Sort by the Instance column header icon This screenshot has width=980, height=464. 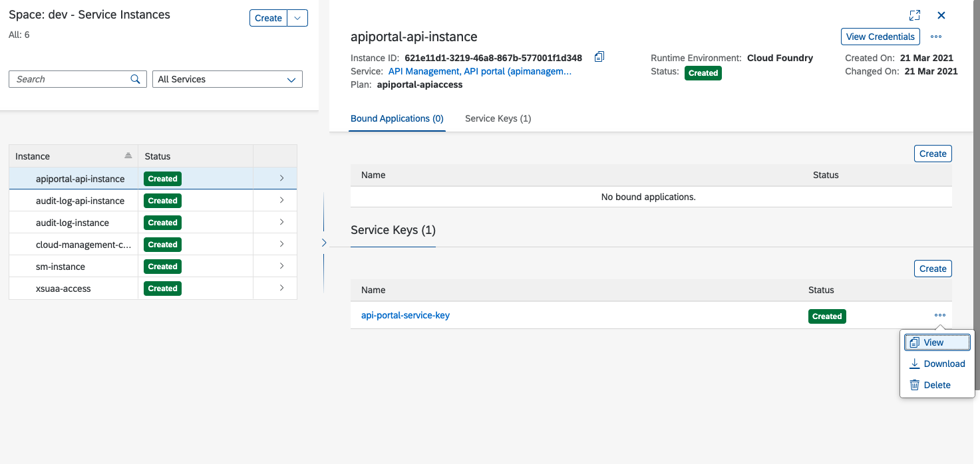128,156
